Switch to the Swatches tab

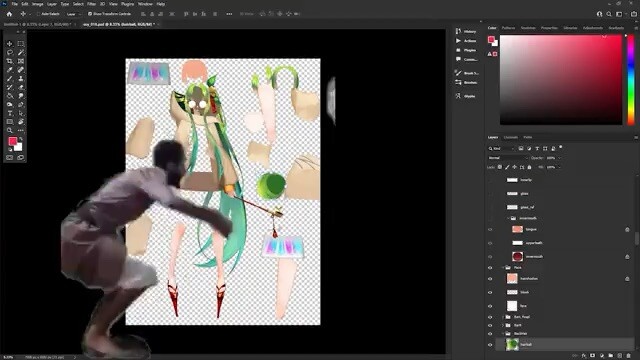coord(528,28)
